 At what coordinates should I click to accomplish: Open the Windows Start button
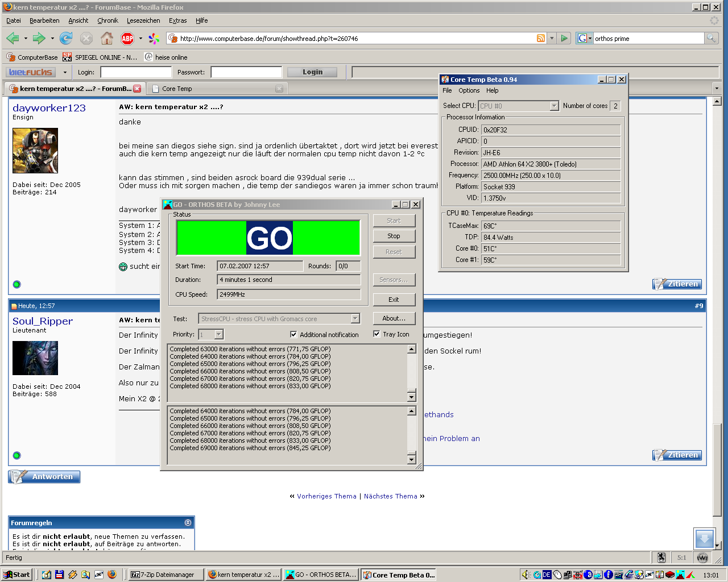pos(16,575)
